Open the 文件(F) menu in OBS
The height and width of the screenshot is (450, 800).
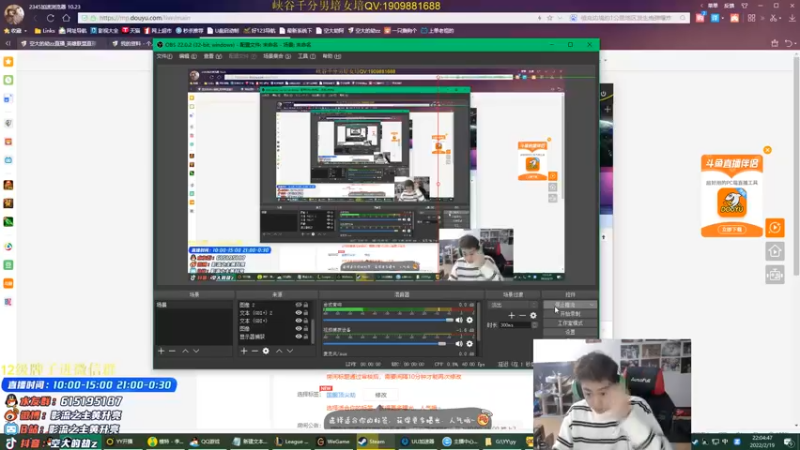pos(164,56)
